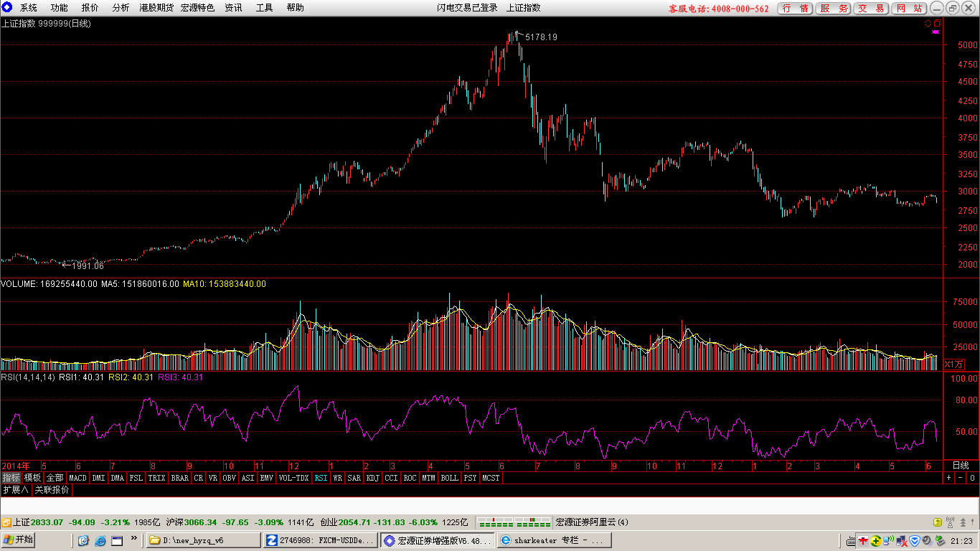Viewport: 980px width, 551px height.
Task: Click the orange window icon before 上证
Action: [x=6, y=522]
